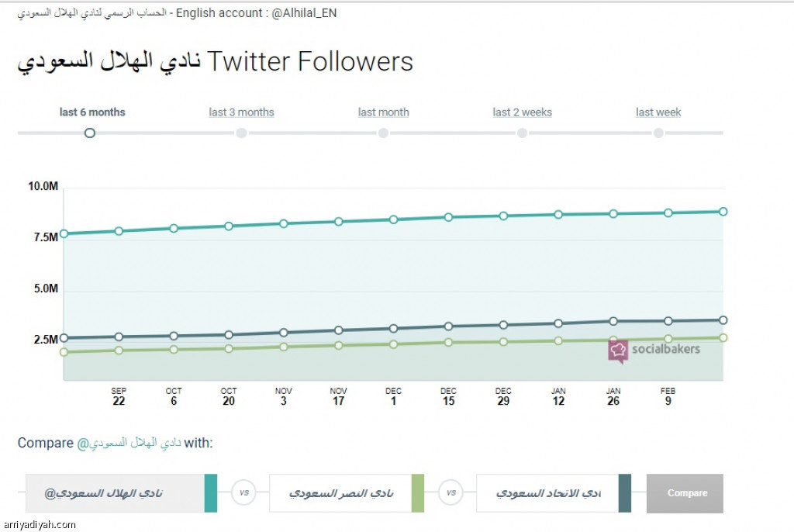Open the last 3 months link
This screenshot has height=532, width=794.
[x=242, y=112]
